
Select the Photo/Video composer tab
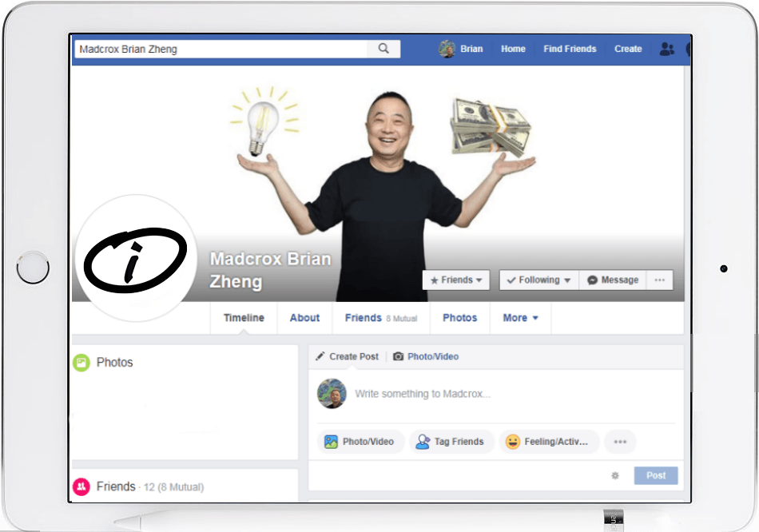pyautogui.click(x=426, y=356)
